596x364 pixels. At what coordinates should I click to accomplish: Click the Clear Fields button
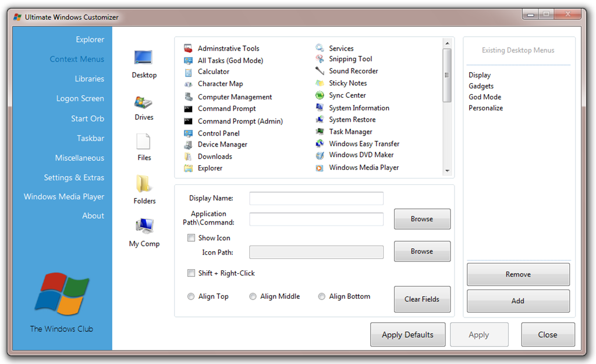tap(422, 299)
